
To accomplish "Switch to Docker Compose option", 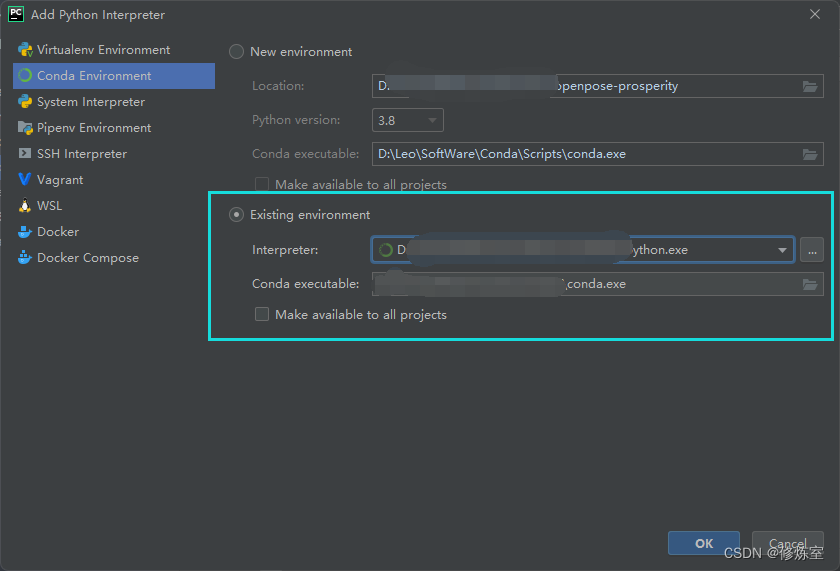I will [x=114, y=258].
